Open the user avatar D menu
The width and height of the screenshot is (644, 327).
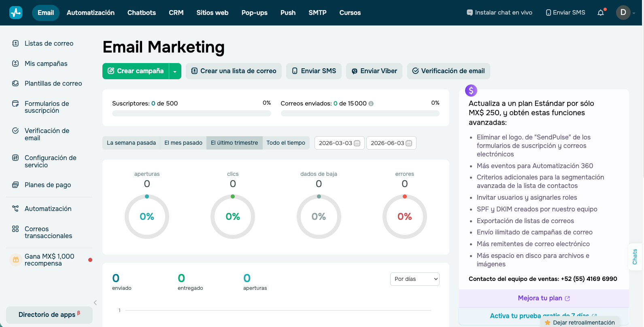click(x=623, y=13)
